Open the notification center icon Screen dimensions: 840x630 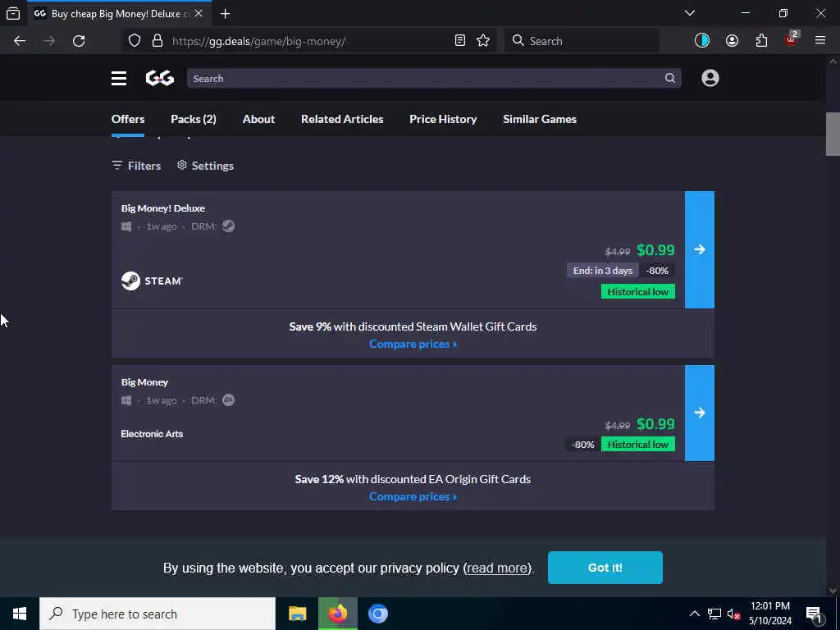coord(814,614)
